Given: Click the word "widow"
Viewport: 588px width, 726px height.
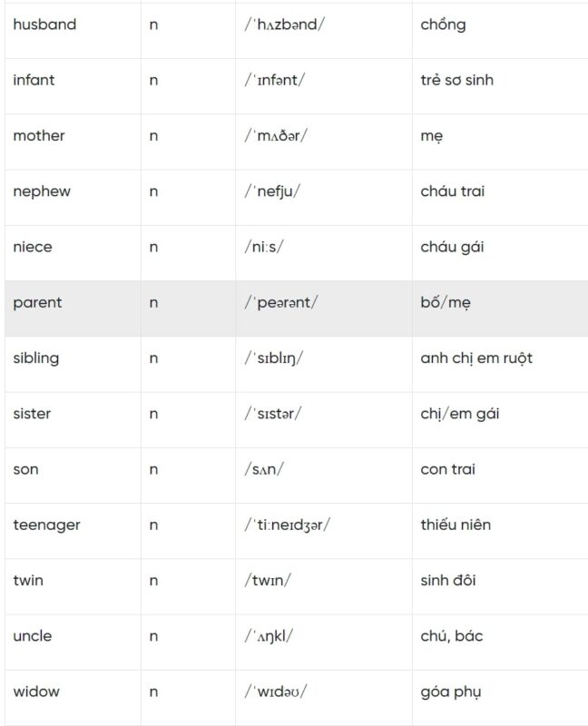Looking at the screenshot, I should click(36, 692).
